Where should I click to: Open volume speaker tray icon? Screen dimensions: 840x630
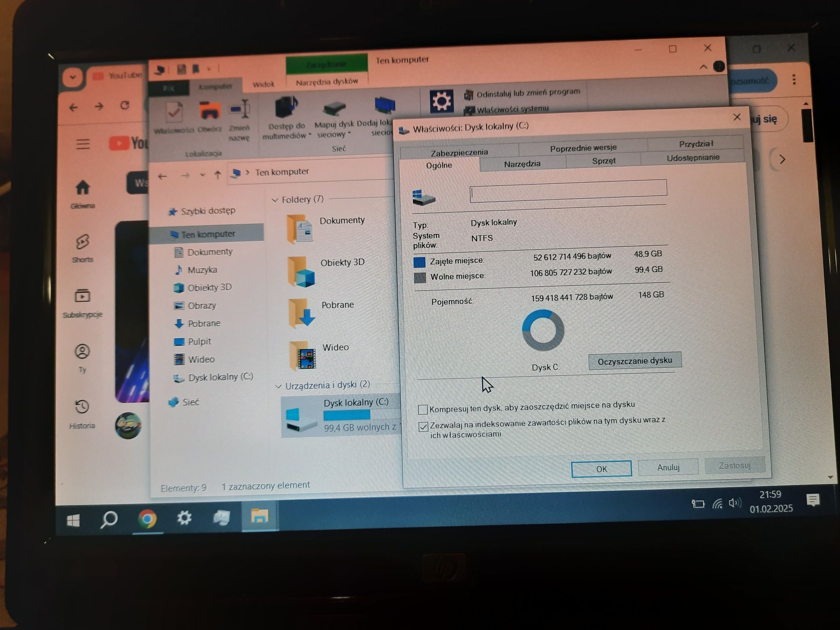(x=735, y=503)
